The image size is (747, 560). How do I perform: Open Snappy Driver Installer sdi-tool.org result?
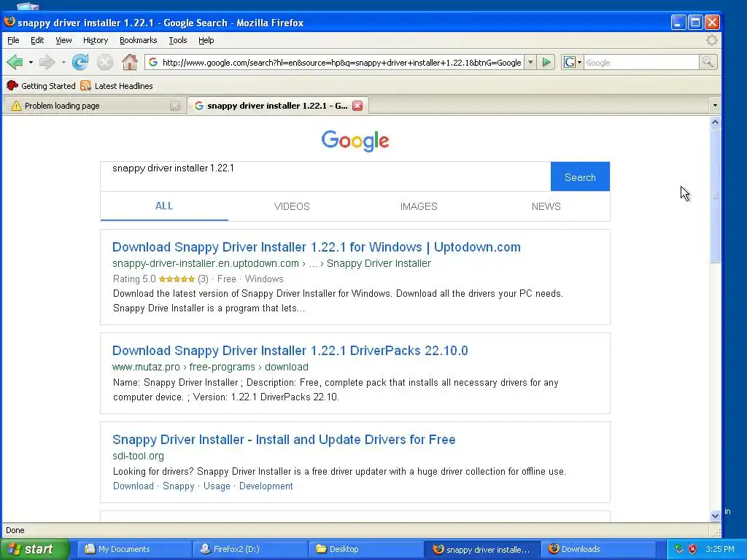pos(284,440)
